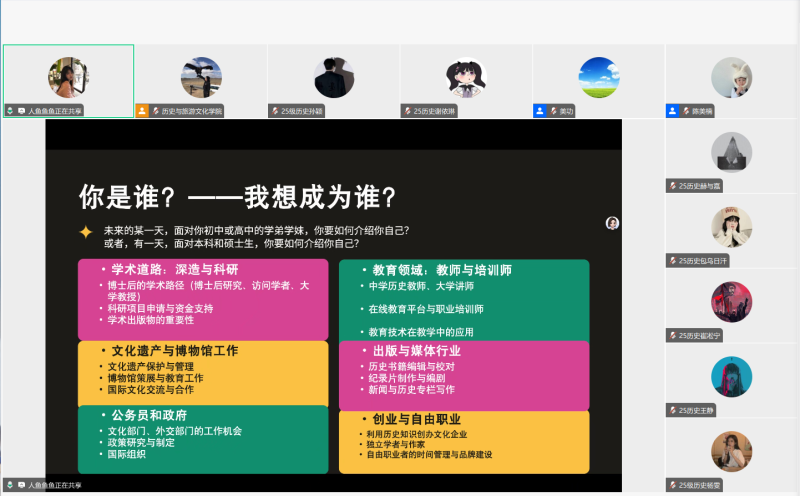This screenshot has width=800, height=496.
Task: Click the muted mic icon beside 25历史赫与嘉
Action: (x=673, y=186)
